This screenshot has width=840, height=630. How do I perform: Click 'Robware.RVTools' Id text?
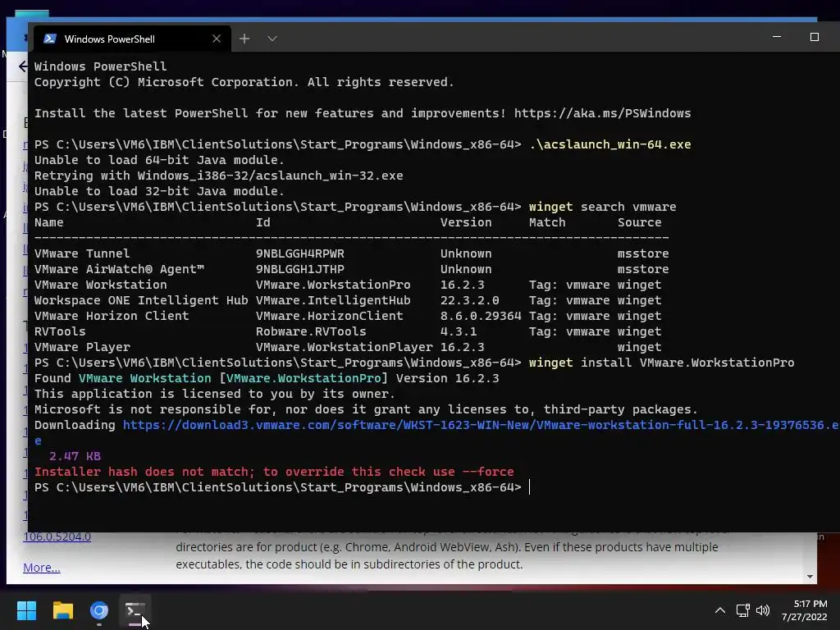311,331
